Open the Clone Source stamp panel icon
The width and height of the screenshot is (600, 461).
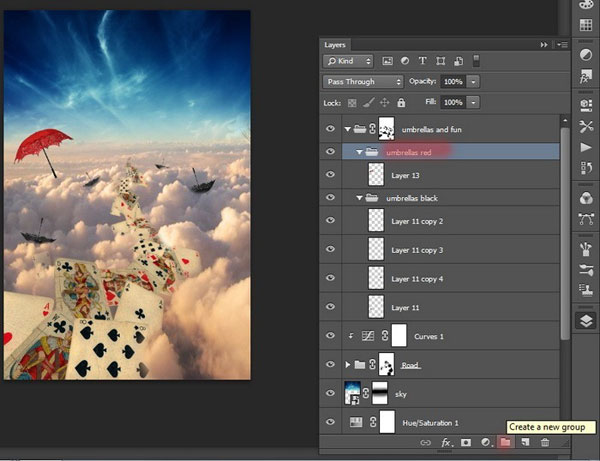586,290
